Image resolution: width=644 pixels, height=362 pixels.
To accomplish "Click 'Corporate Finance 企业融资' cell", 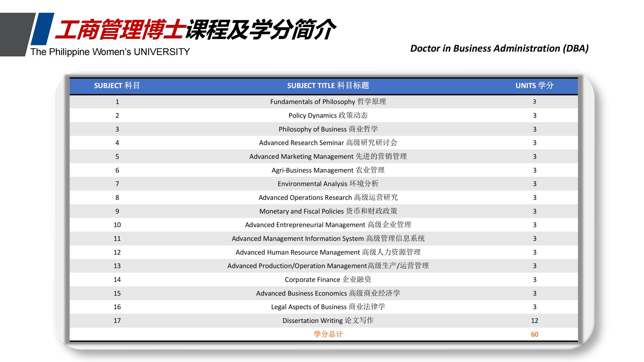I will 328,279.
